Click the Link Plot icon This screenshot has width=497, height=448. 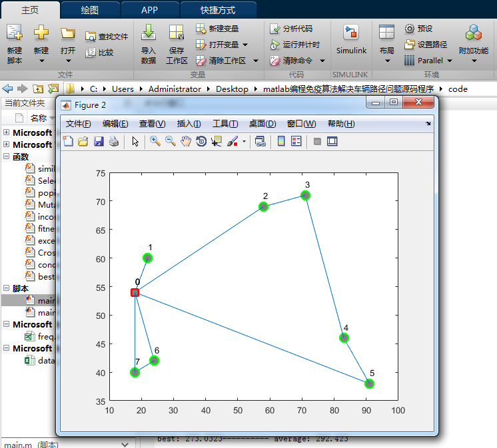click(260, 141)
